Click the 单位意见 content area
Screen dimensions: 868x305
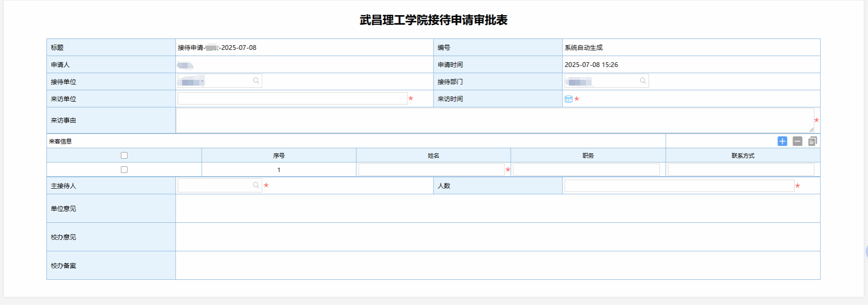click(x=497, y=209)
